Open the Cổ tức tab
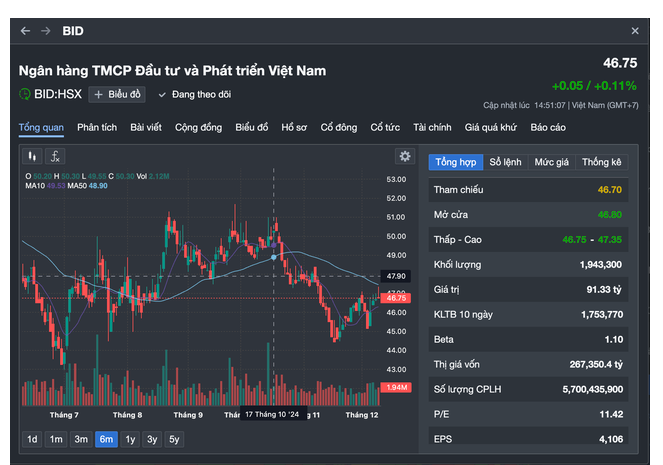This screenshot has height=465, width=663. [385, 127]
